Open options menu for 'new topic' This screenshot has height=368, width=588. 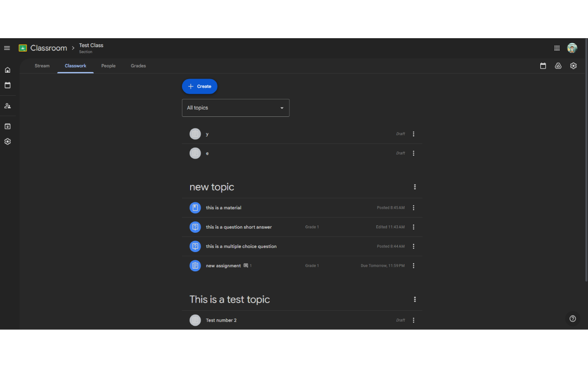pyautogui.click(x=415, y=187)
